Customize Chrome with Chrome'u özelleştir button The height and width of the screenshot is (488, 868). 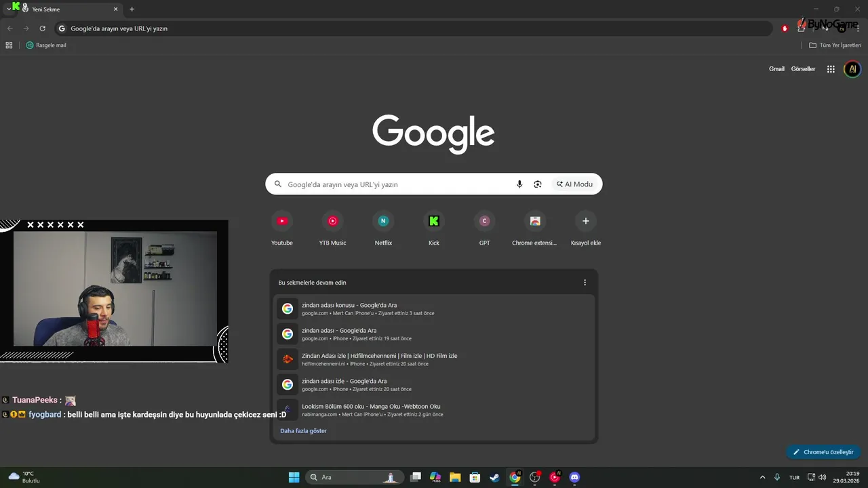824,452
